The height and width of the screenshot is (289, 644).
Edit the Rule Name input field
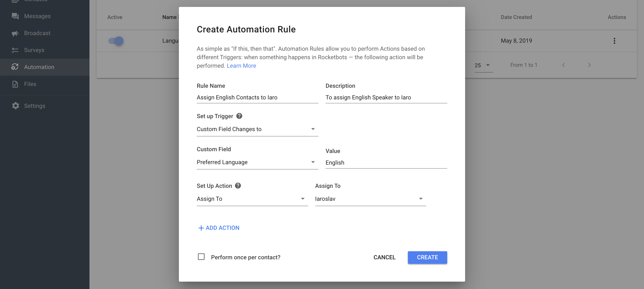click(258, 97)
